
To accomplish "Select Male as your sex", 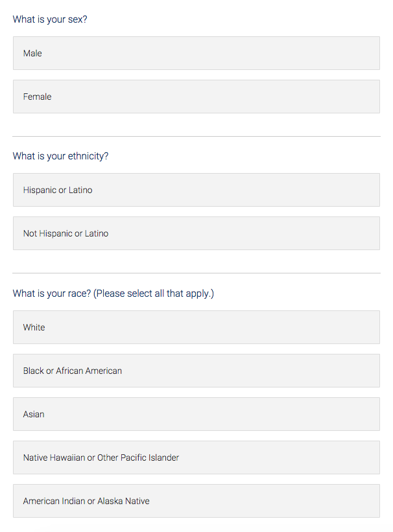I will coord(196,53).
